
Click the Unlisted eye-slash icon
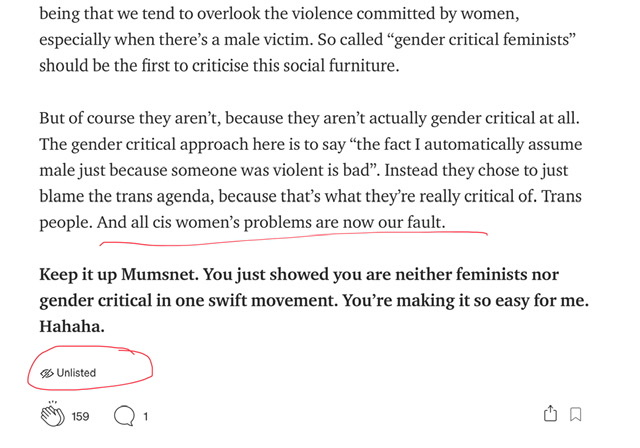[x=47, y=373]
